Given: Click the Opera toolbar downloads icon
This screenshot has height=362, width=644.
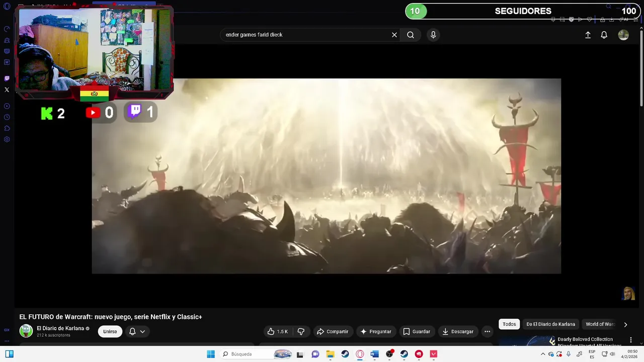Looking at the screenshot, I should click(x=611, y=19).
